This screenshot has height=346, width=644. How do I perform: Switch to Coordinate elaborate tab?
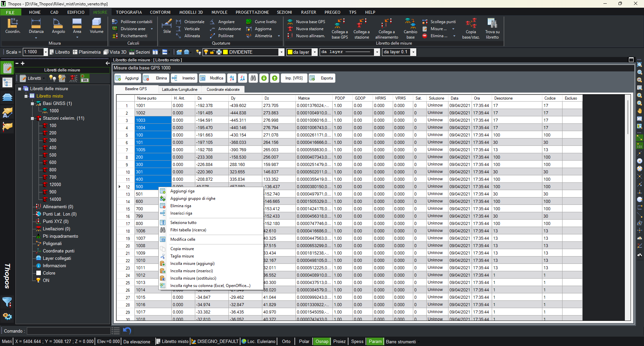tap(223, 90)
